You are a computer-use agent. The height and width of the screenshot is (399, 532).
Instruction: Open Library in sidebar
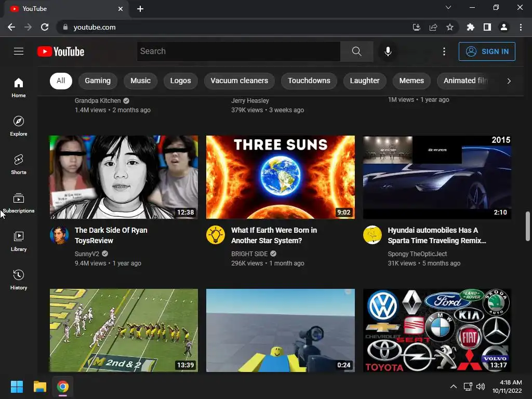pyautogui.click(x=19, y=241)
